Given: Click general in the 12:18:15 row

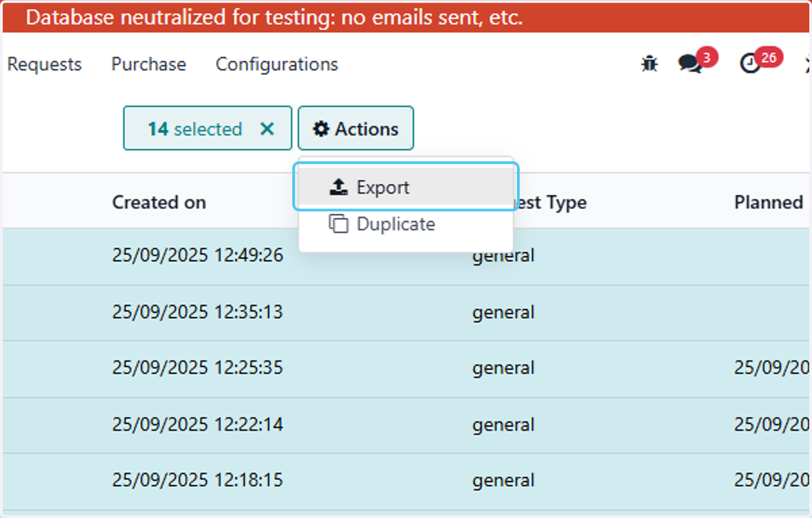Looking at the screenshot, I should pyautogui.click(x=503, y=481).
